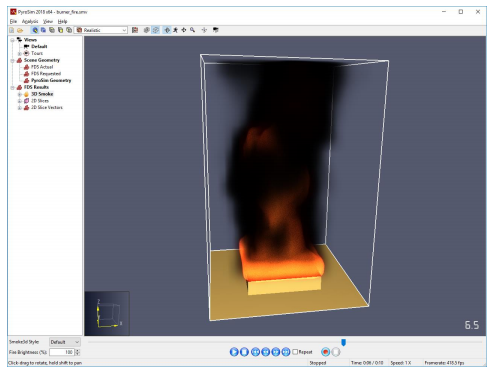
Task: Open the Smoke3d Style dropdown
Action: 65,342
